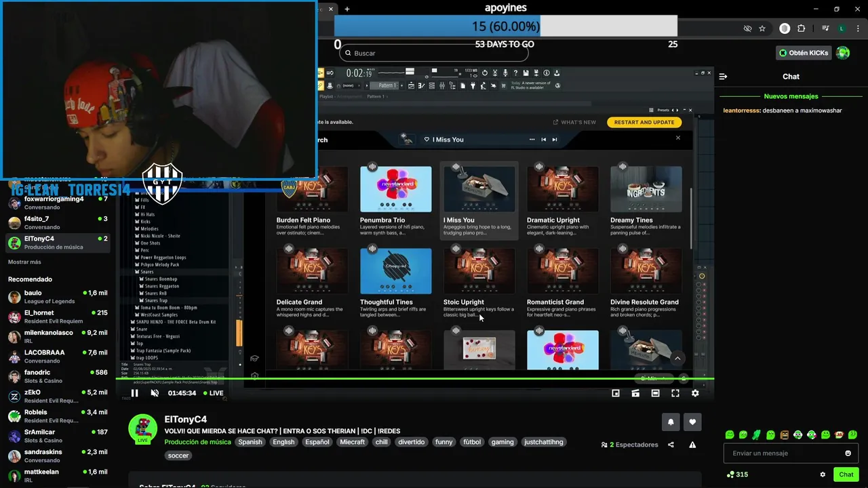Enter fullscreen mode on the player
This screenshot has width=868, height=488.
[x=675, y=393]
